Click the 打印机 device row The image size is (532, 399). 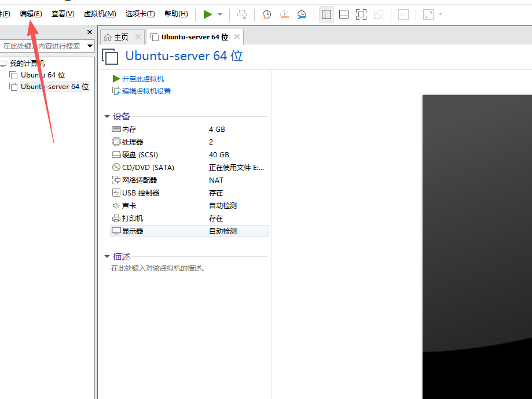pos(189,219)
